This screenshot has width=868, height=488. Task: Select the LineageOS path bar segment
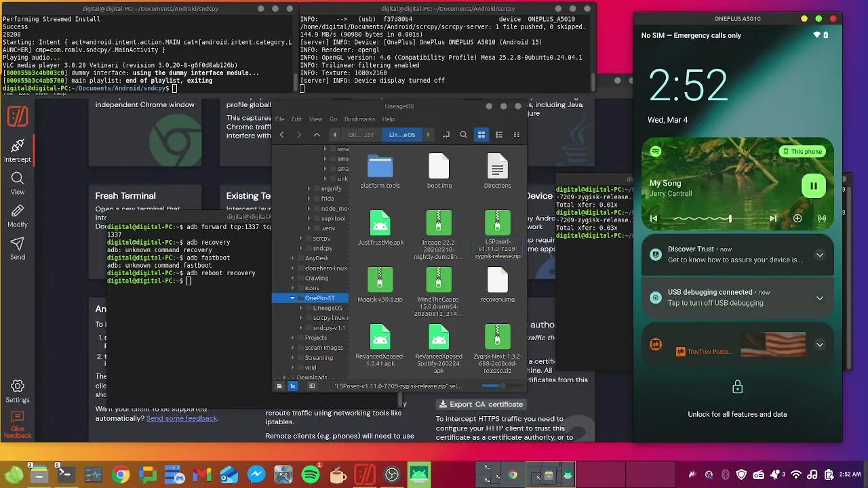[x=401, y=135]
